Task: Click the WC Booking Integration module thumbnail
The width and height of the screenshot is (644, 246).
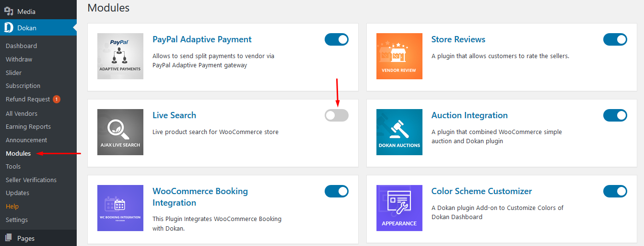Action: (120, 208)
